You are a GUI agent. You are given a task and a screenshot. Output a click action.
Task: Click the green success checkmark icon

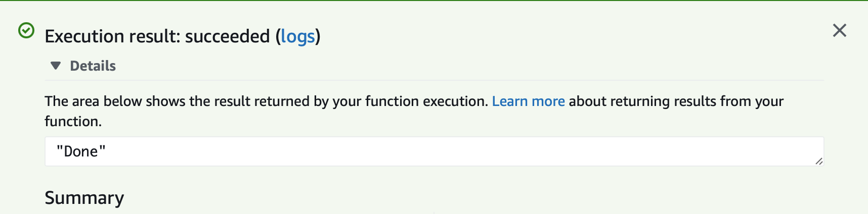(x=26, y=31)
